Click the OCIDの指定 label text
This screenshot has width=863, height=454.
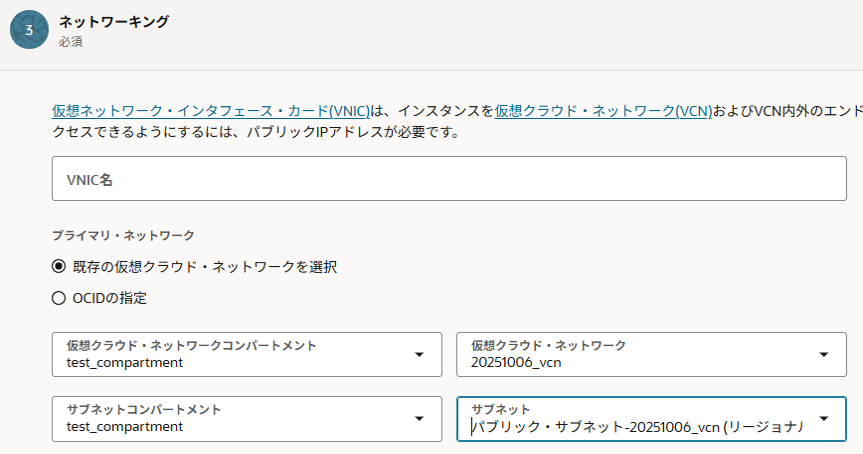coord(110,297)
